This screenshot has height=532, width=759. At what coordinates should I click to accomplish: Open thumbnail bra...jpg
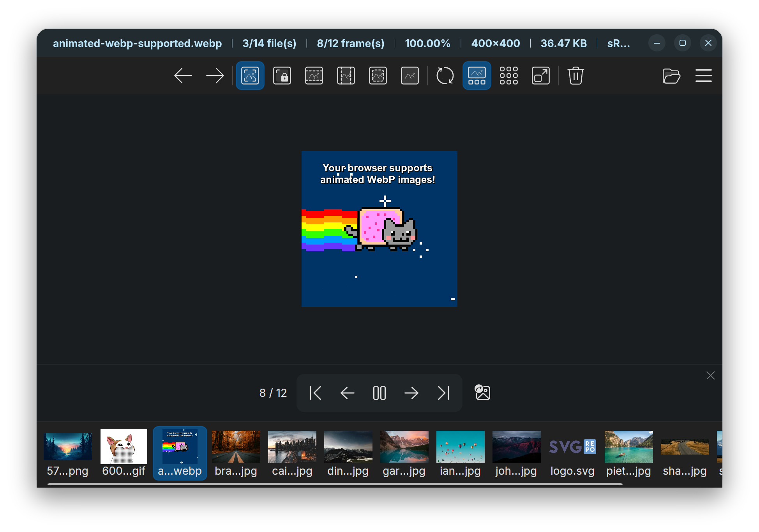coord(236,453)
